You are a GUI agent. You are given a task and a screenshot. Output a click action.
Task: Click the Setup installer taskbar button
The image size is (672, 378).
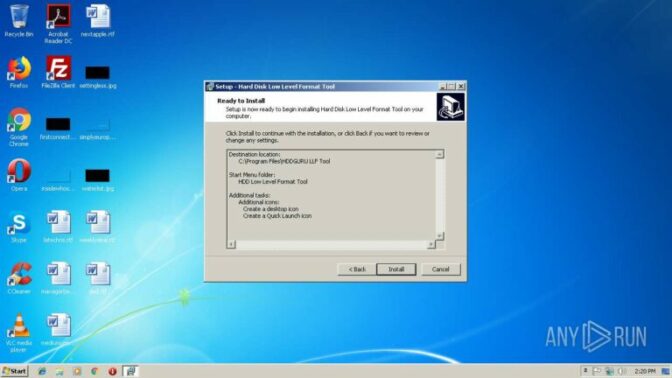click(130, 371)
